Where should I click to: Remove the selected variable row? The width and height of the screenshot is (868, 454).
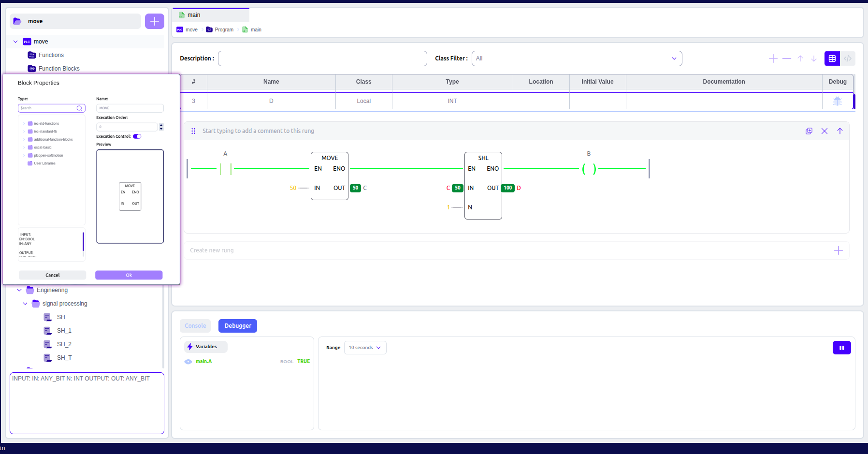coord(787,59)
